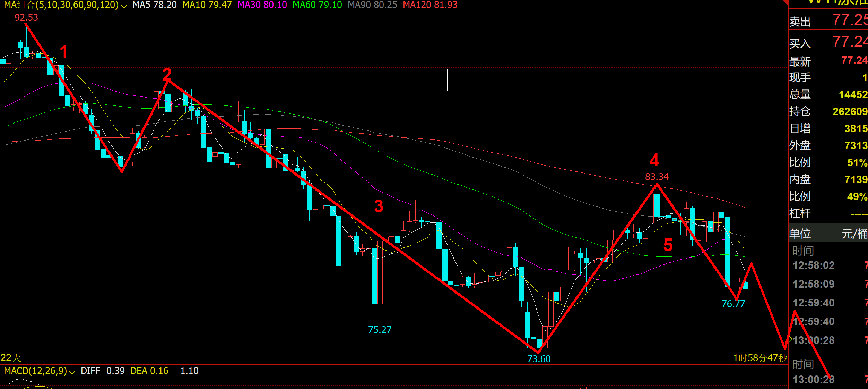Image resolution: width=868 pixels, height=389 pixels.
Task: Click the 外盘 7313 row
Action: point(828,145)
